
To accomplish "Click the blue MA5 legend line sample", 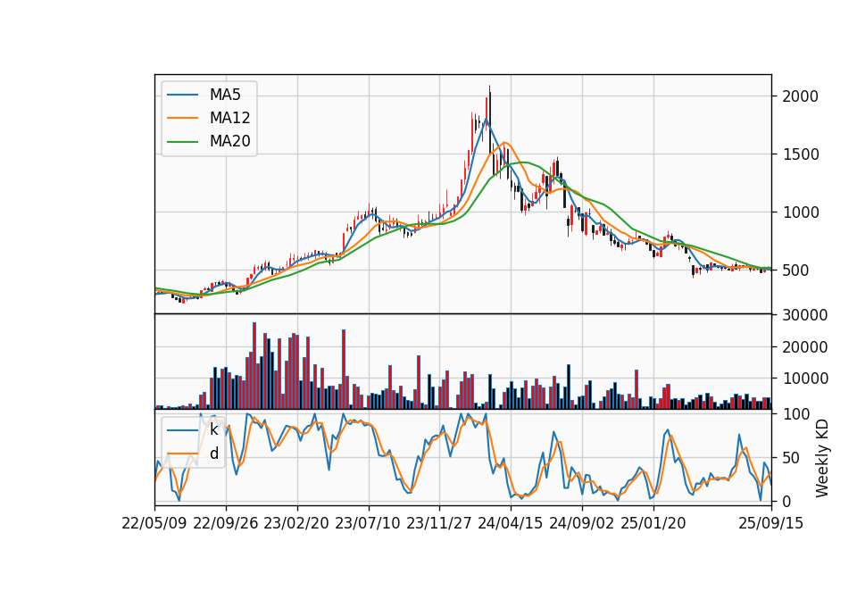I will tap(182, 95).
